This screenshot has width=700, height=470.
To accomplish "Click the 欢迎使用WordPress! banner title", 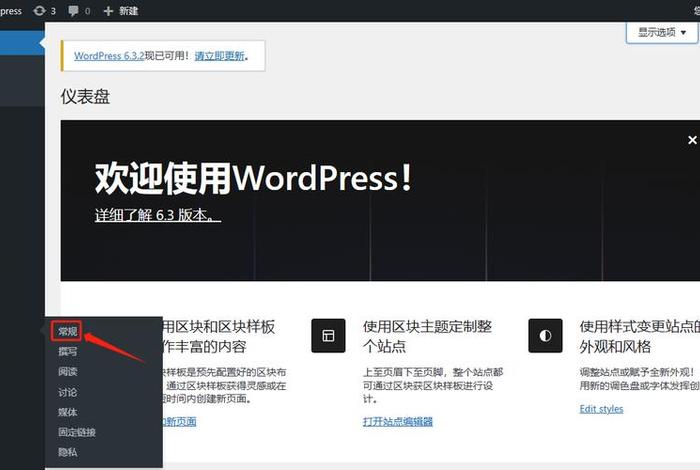I will 253,178.
